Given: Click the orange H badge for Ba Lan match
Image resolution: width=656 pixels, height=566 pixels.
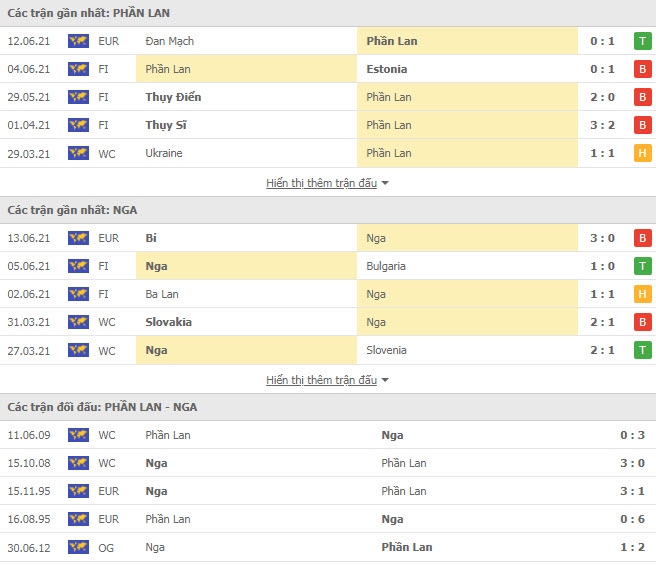Looking at the screenshot, I should [x=643, y=294].
